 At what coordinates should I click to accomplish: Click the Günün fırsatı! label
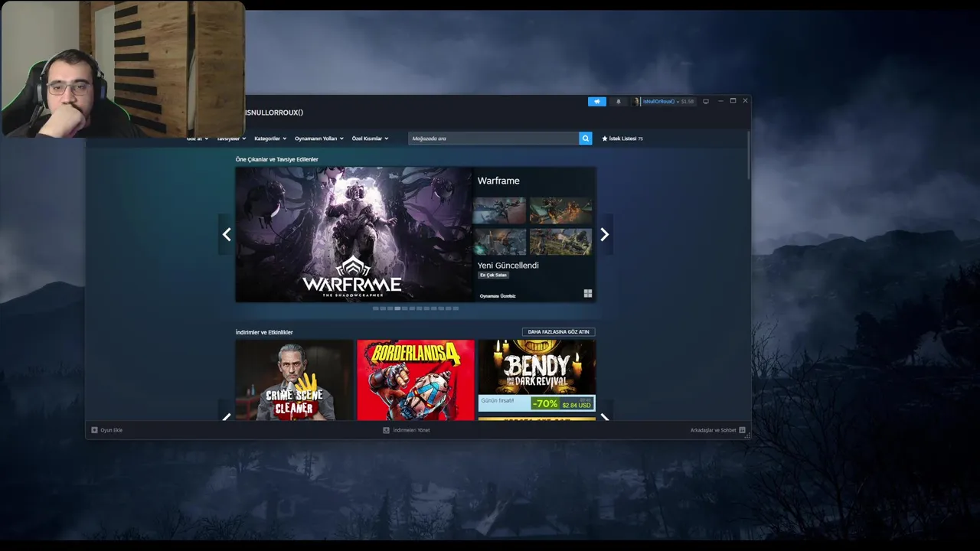496,400
